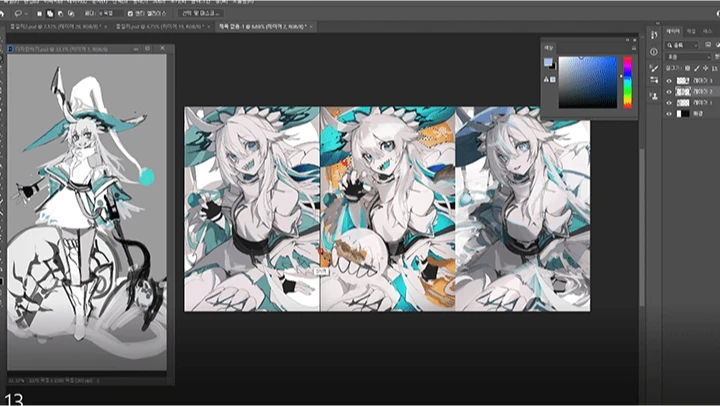
Task: Switch to the 패스 Paths tab
Action: [x=707, y=31]
